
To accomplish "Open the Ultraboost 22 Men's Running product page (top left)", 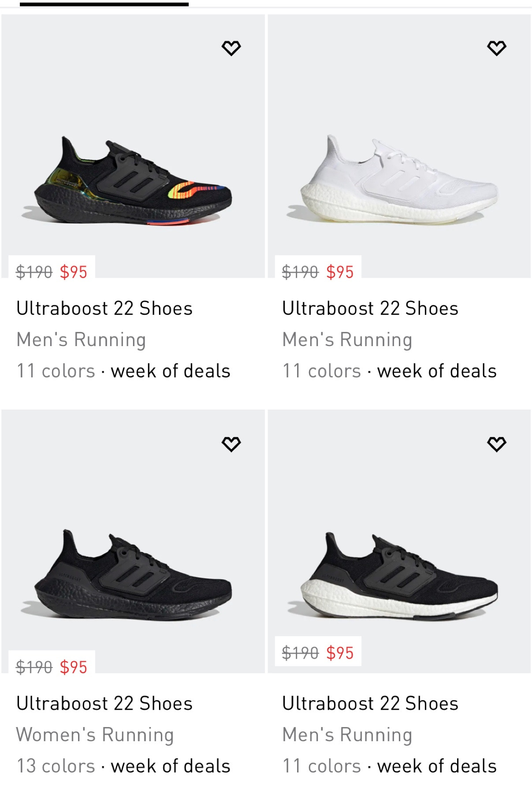I will coord(104,308).
